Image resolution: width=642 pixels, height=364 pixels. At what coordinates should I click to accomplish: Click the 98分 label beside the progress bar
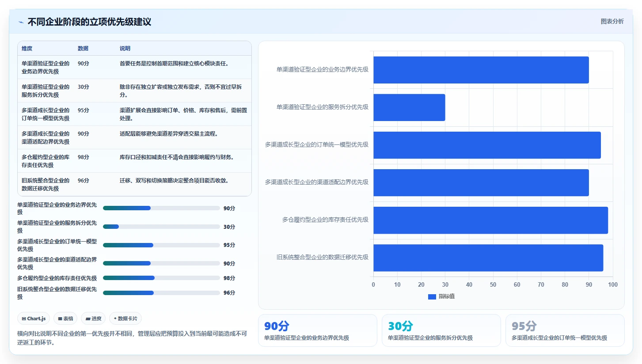[229, 278]
